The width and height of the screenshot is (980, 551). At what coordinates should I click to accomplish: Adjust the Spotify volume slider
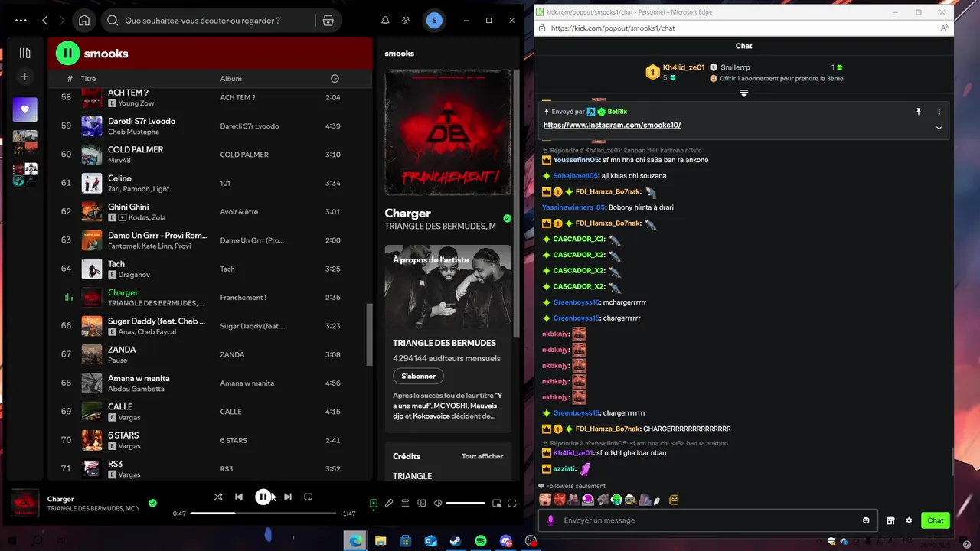[x=465, y=503]
